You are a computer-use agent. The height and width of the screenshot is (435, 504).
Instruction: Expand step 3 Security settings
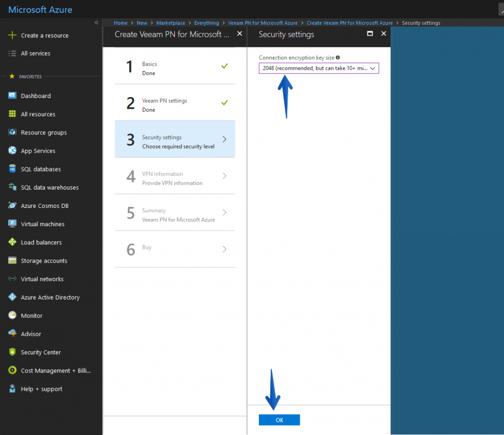tap(175, 139)
